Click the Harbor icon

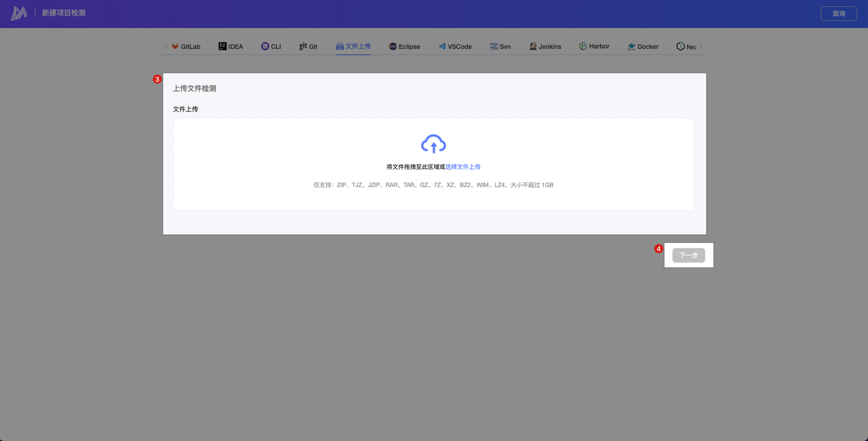pyautogui.click(x=583, y=47)
